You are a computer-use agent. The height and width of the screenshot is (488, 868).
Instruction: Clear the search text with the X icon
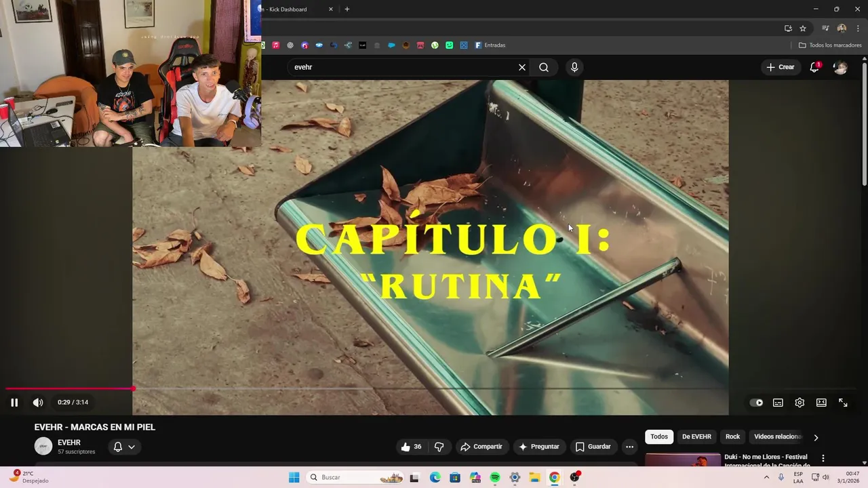tap(522, 67)
